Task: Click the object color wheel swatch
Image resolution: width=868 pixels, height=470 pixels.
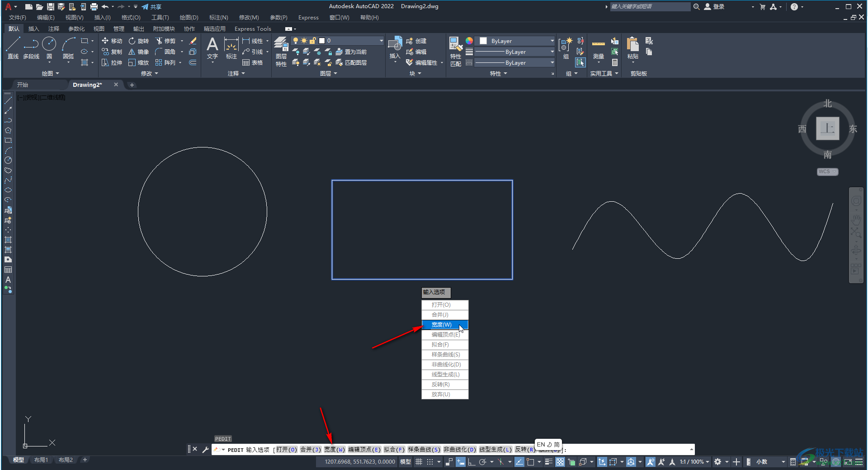Action: click(x=469, y=41)
